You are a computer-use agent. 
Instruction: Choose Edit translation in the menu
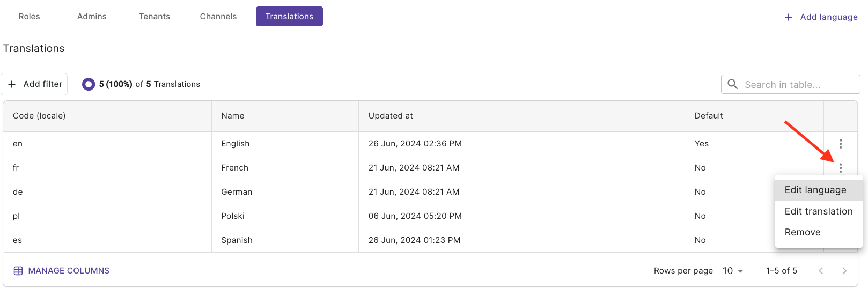[819, 211]
